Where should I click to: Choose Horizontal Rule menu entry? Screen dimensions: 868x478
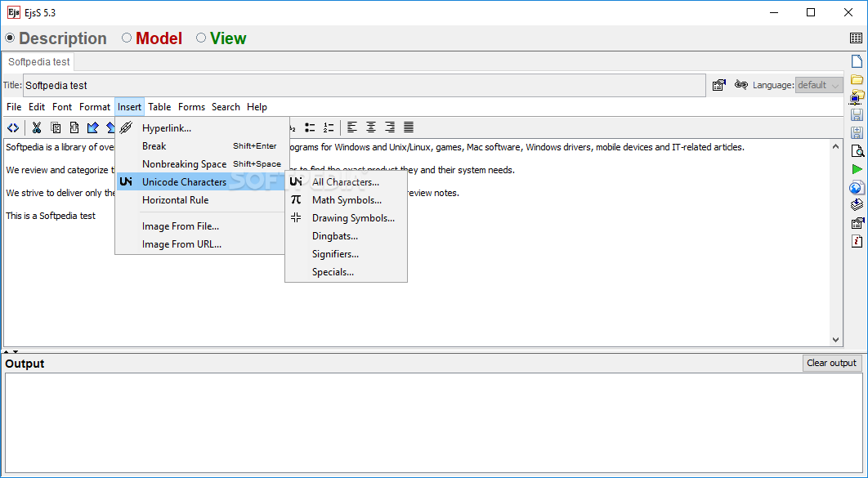tap(200, 200)
